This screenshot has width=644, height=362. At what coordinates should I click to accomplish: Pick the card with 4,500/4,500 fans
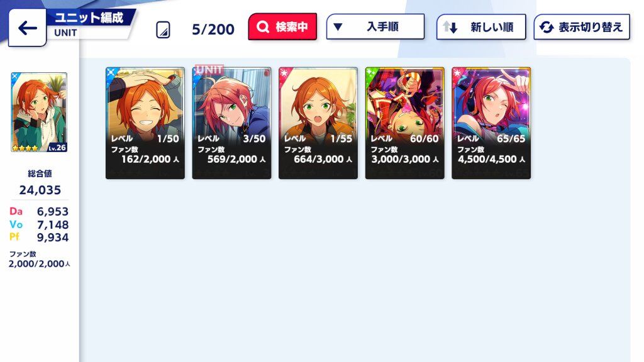point(491,123)
